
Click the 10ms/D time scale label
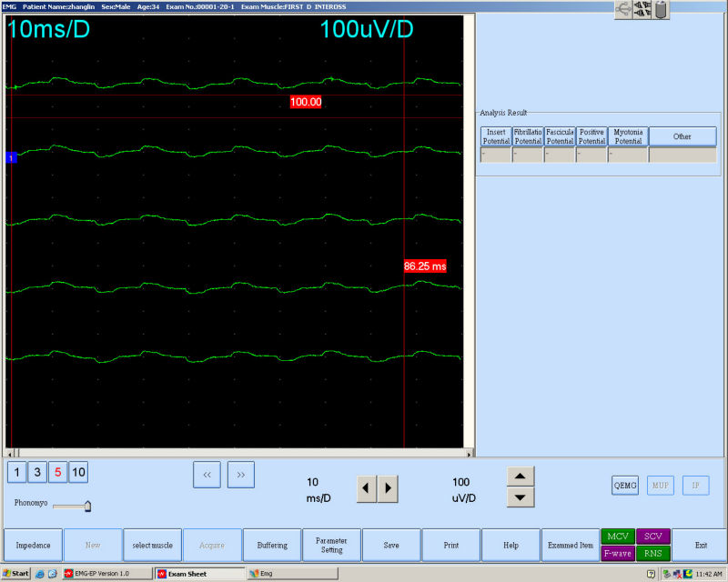48,29
